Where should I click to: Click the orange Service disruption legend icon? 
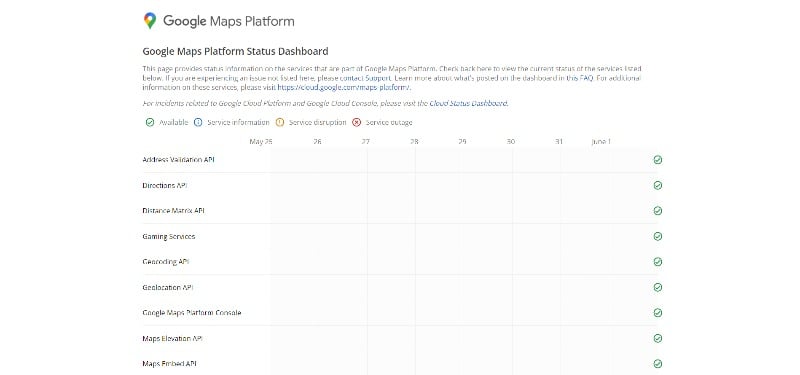click(280, 122)
